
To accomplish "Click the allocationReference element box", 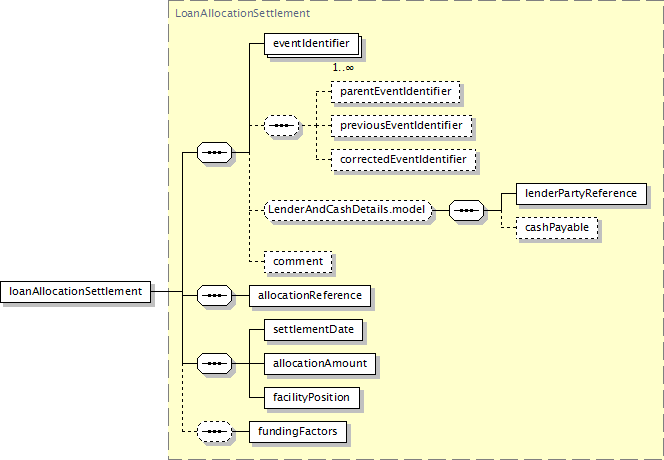I will point(310,296).
